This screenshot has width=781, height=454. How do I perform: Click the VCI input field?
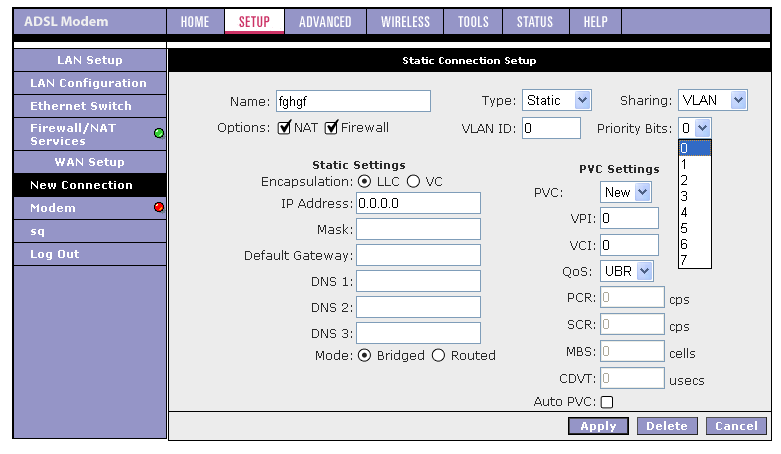pyautogui.click(x=630, y=245)
